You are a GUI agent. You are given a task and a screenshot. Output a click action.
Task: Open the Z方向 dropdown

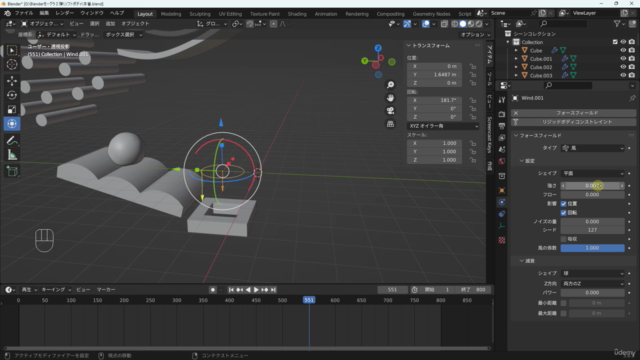tap(593, 284)
